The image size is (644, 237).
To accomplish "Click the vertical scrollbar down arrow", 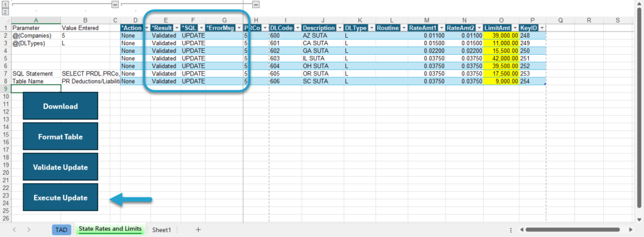I will (x=640, y=220).
